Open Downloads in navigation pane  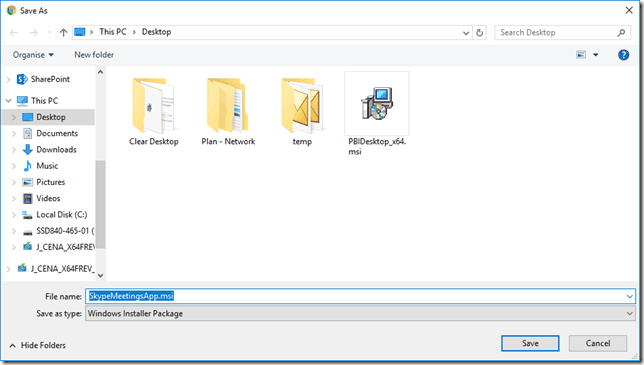[56, 150]
